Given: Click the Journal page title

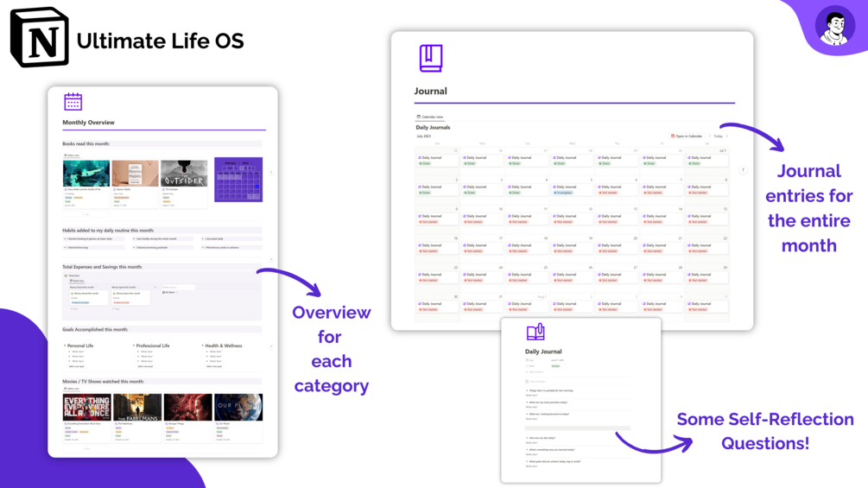Looking at the screenshot, I should (x=431, y=91).
